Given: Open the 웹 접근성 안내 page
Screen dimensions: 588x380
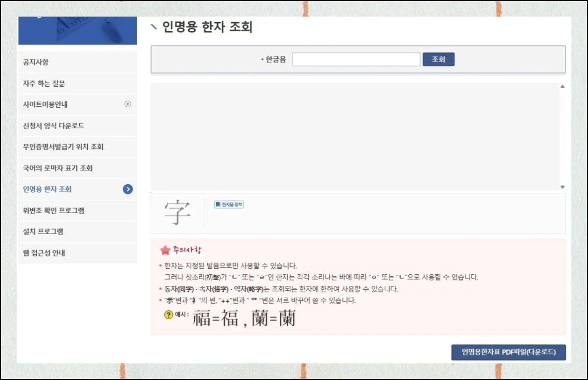Looking at the screenshot, I should tap(45, 253).
